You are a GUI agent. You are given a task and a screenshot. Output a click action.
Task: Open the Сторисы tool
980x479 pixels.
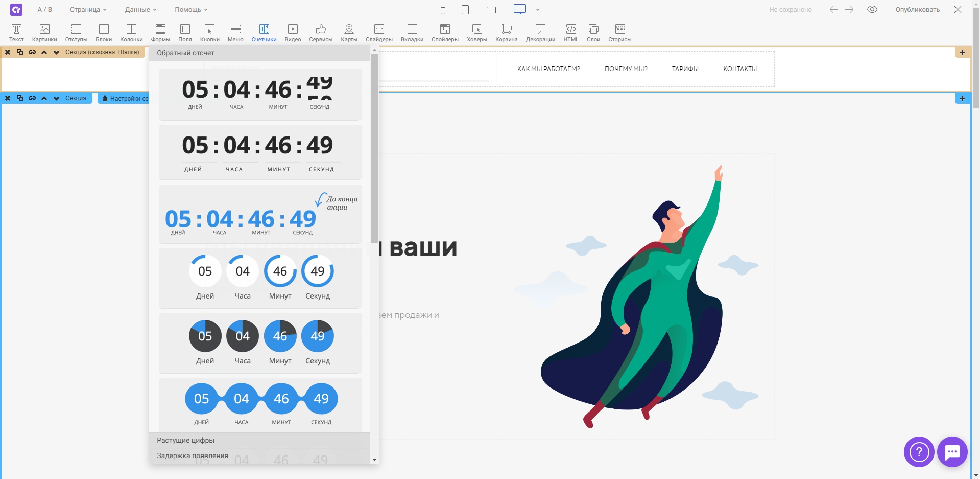tap(620, 33)
